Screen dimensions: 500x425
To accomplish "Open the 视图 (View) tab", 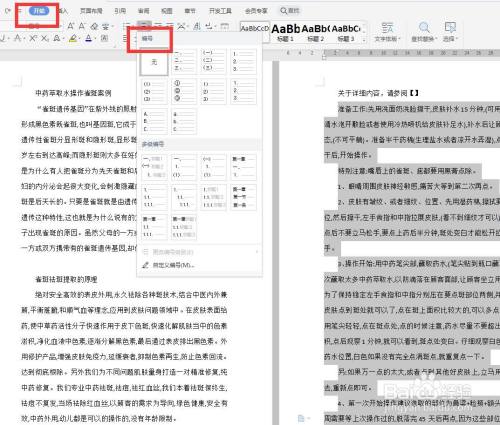I will click(x=167, y=11).
